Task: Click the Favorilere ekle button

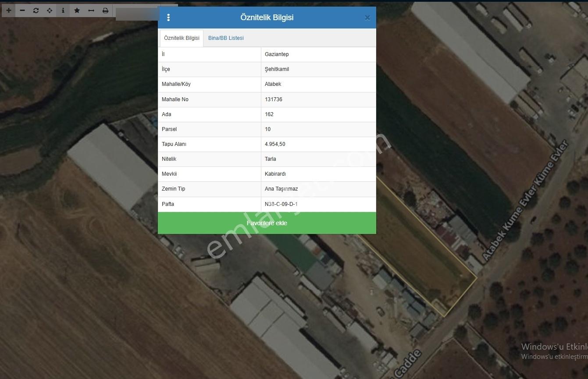Action: pyautogui.click(x=267, y=223)
